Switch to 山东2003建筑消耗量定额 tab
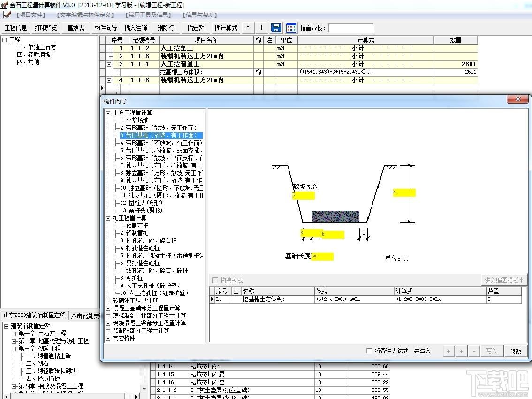The width and height of the screenshot is (532, 399). click(x=35, y=315)
